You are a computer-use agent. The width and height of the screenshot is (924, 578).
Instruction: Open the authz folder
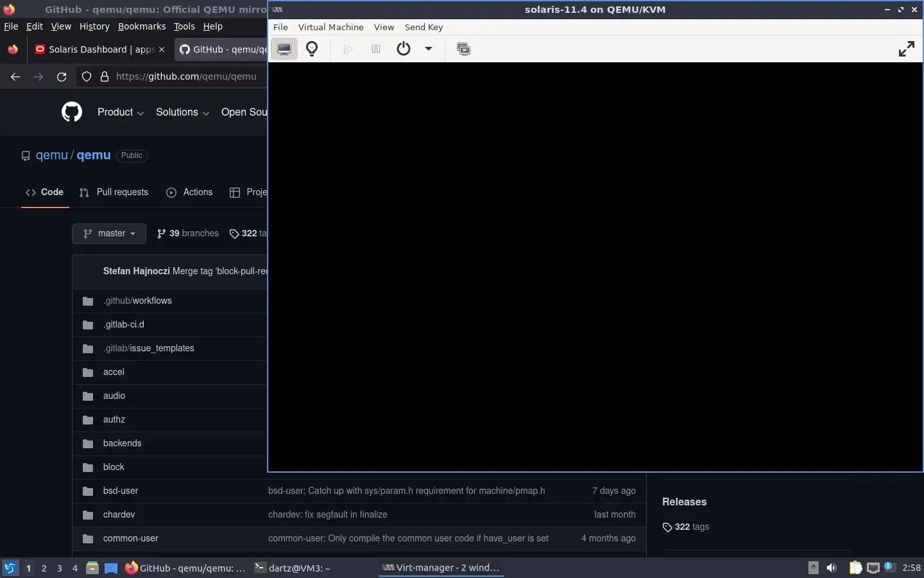114,419
